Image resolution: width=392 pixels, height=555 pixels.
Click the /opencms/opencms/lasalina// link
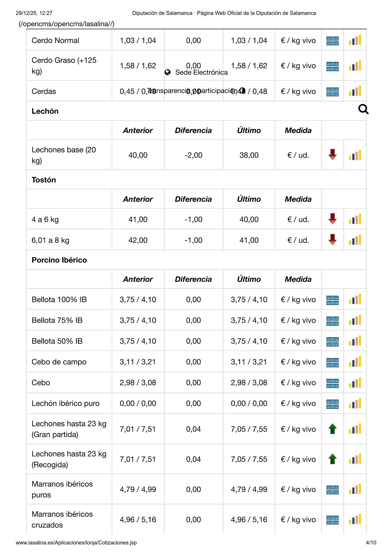tap(66, 24)
